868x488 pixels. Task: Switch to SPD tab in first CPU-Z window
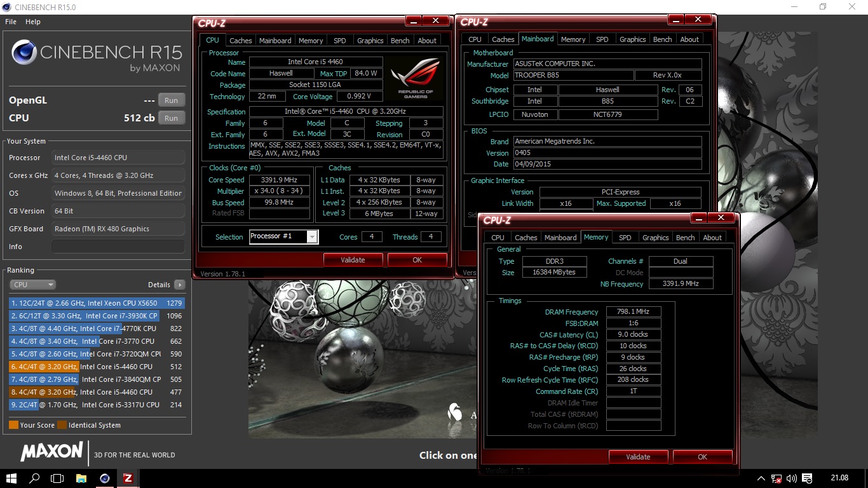(340, 41)
